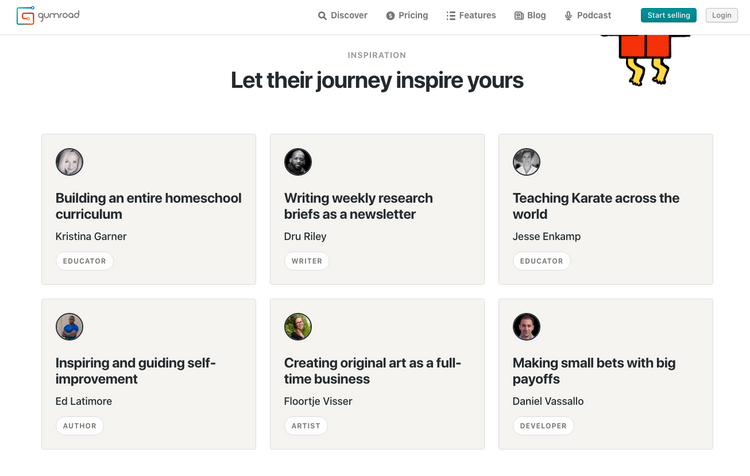Click Jesse Enkamp's profile picture

[x=527, y=162]
